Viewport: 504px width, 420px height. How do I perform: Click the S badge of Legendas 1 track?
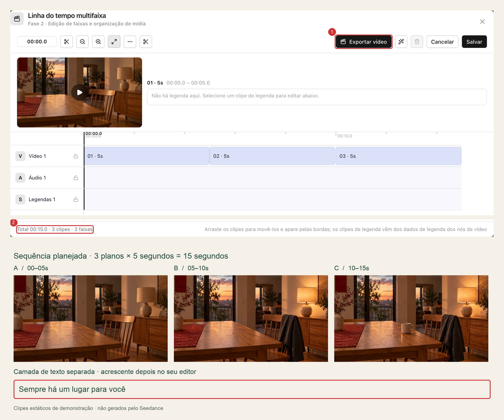coord(20,199)
